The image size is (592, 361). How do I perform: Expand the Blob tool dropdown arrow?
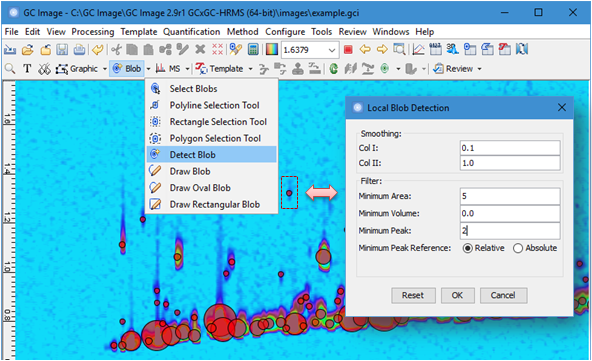[x=148, y=69]
